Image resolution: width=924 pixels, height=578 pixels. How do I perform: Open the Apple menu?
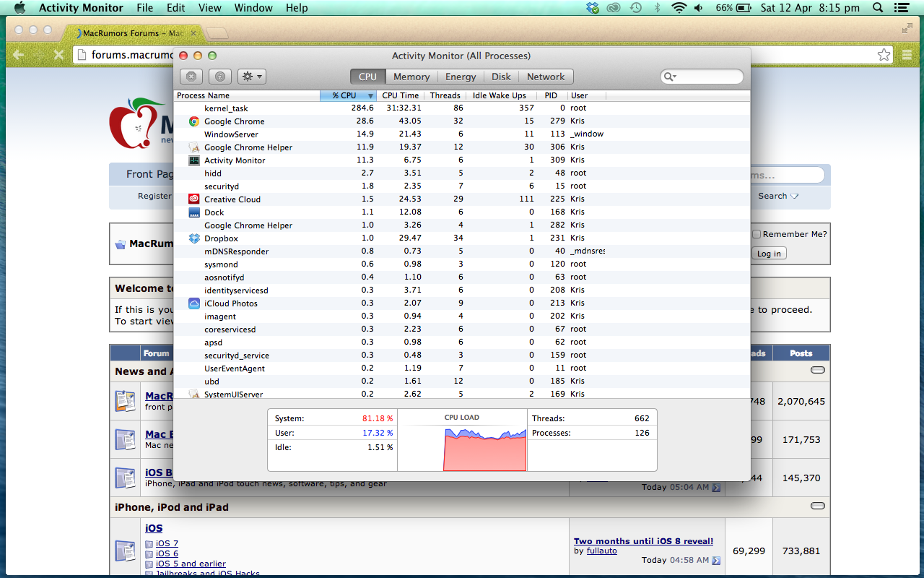point(19,8)
